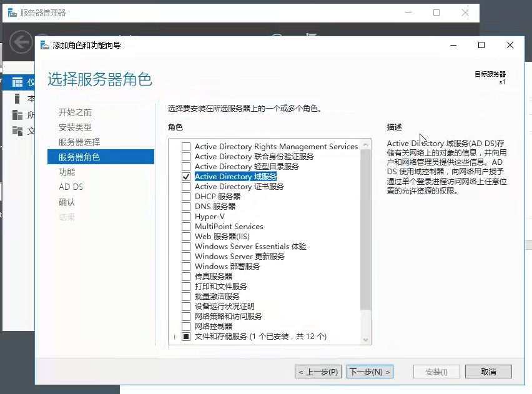Click the 服务器管理器 title bar icon
The height and width of the screenshot is (394, 532).
(x=12, y=13)
